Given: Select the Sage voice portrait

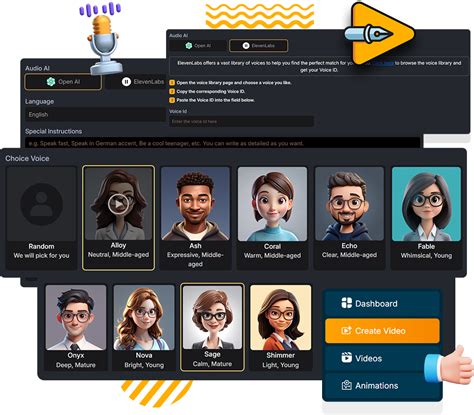Looking at the screenshot, I should pyautogui.click(x=212, y=317).
